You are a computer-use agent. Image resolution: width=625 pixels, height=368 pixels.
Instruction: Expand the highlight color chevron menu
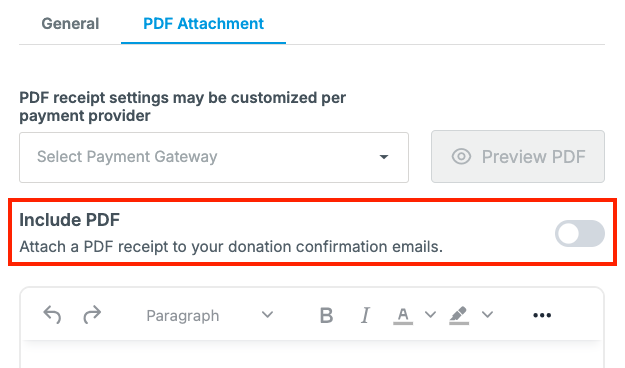pos(487,315)
